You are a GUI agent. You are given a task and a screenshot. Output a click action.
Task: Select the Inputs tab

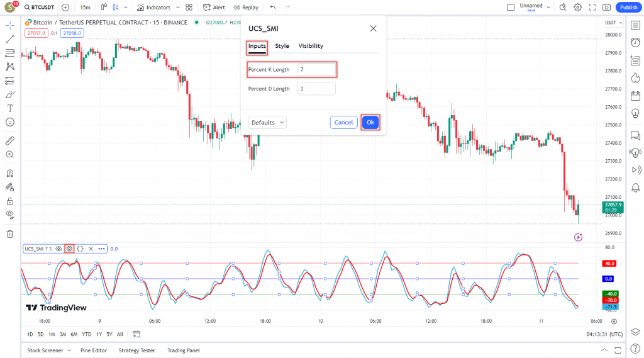(257, 46)
